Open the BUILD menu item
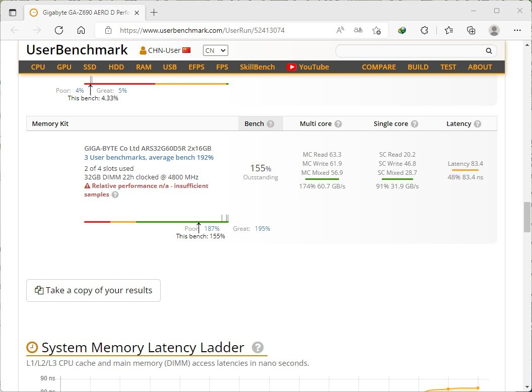 pos(418,67)
